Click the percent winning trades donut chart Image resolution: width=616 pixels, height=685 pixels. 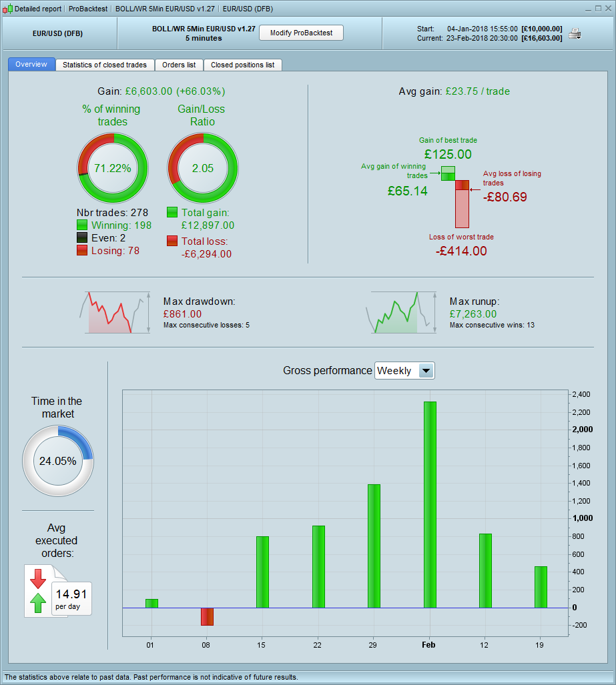[113, 168]
